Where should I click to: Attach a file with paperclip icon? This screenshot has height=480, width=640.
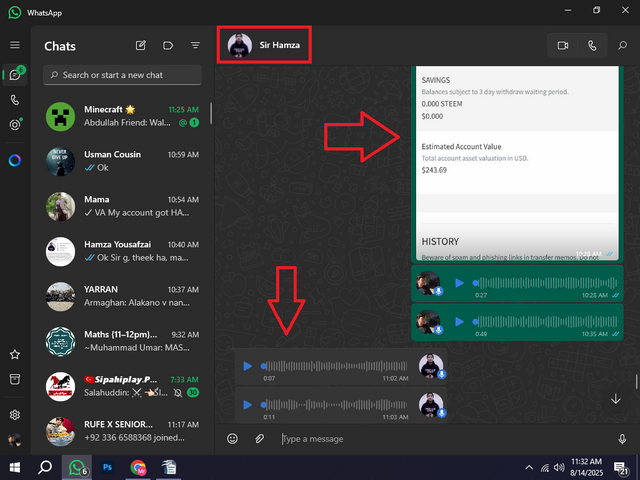click(259, 439)
